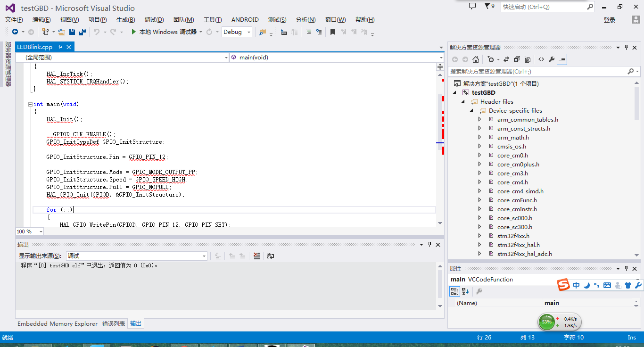Image resolution: width=644 pixels, height=347 pixels.
Task: Click the view code icon in Solution Explorer
Action: coord(541,59)
